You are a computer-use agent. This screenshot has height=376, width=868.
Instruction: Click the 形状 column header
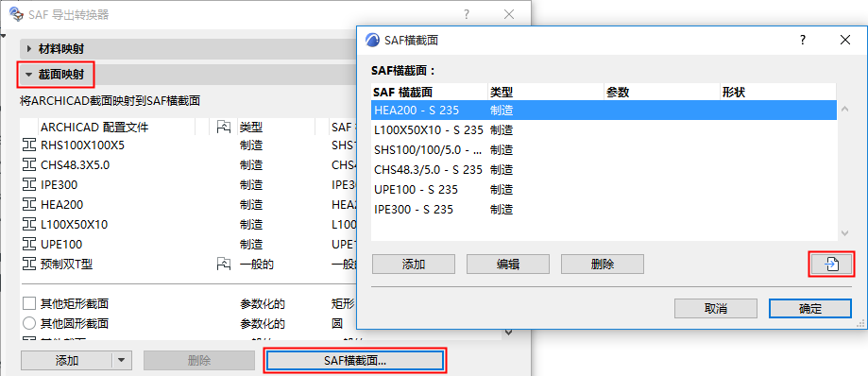[777, 92]
